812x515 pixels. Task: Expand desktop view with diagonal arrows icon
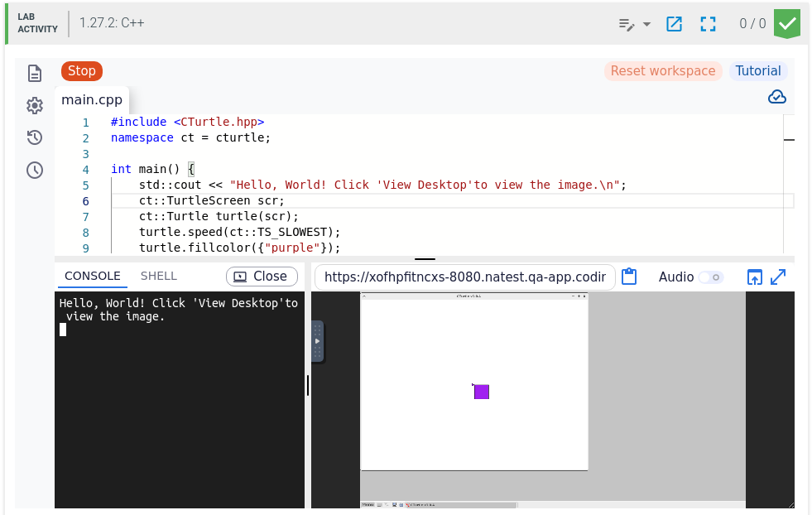point(778,277)
